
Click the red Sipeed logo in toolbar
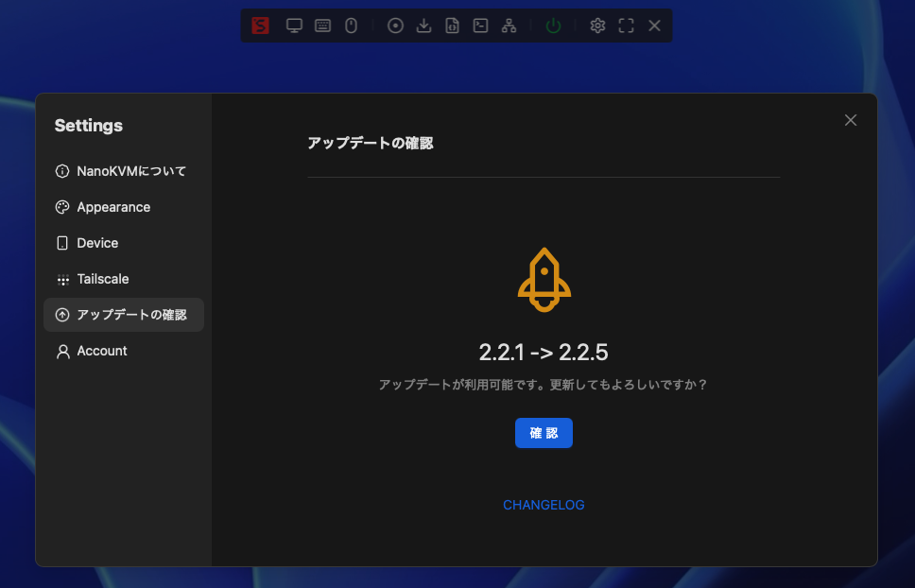click(x=260, y=26)
